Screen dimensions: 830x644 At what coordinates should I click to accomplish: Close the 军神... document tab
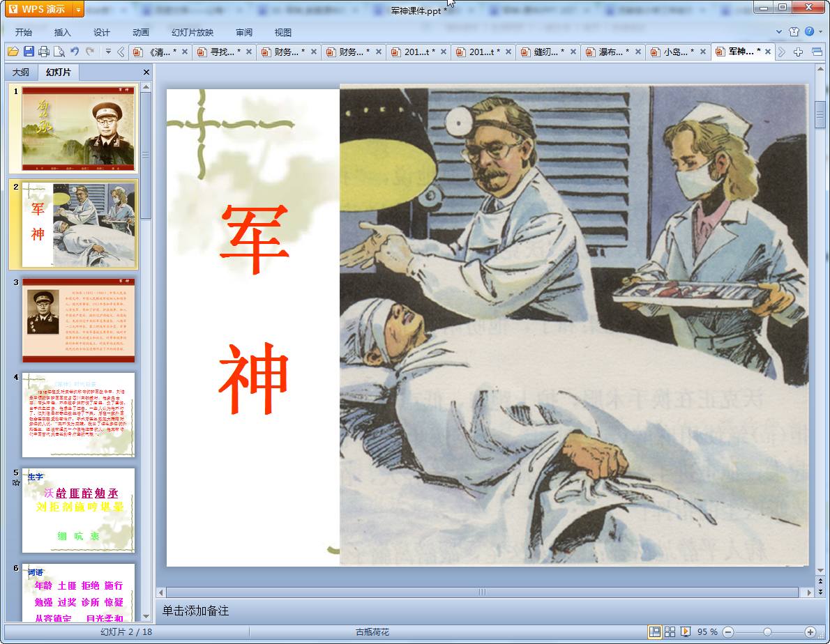coord(768,52)
